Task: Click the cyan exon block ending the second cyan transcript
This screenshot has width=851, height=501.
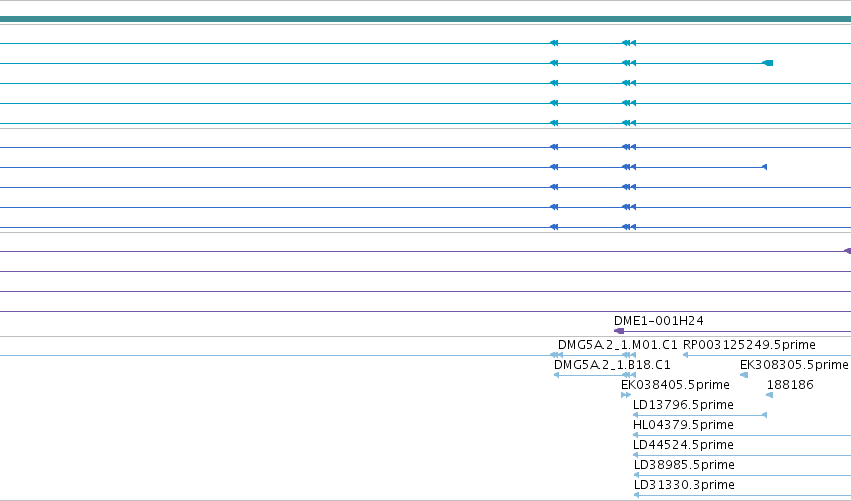Action: (768, 64)
